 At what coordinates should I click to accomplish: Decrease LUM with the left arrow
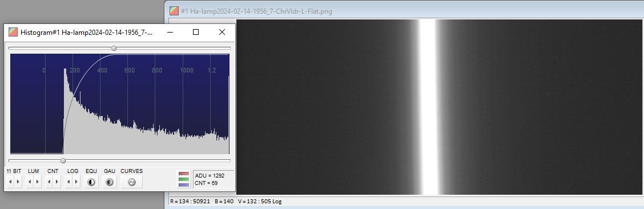coord(30,182)
